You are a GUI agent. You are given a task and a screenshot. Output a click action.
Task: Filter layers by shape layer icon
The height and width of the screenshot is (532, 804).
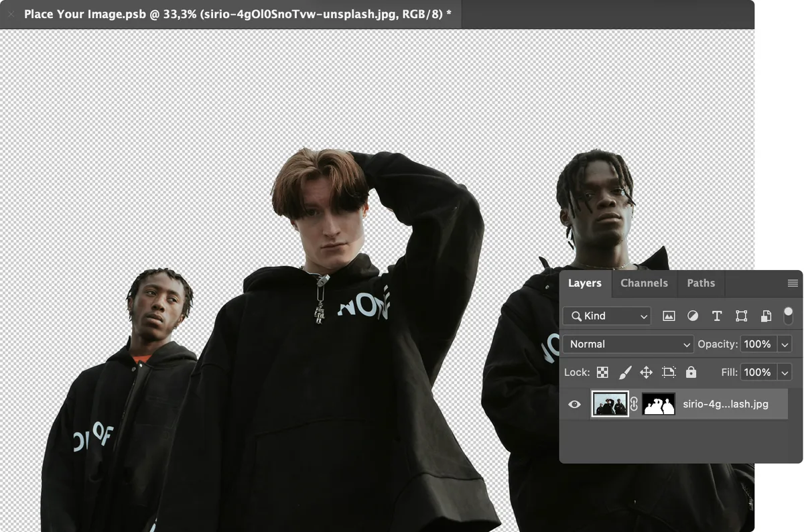[x=741, y=316]
